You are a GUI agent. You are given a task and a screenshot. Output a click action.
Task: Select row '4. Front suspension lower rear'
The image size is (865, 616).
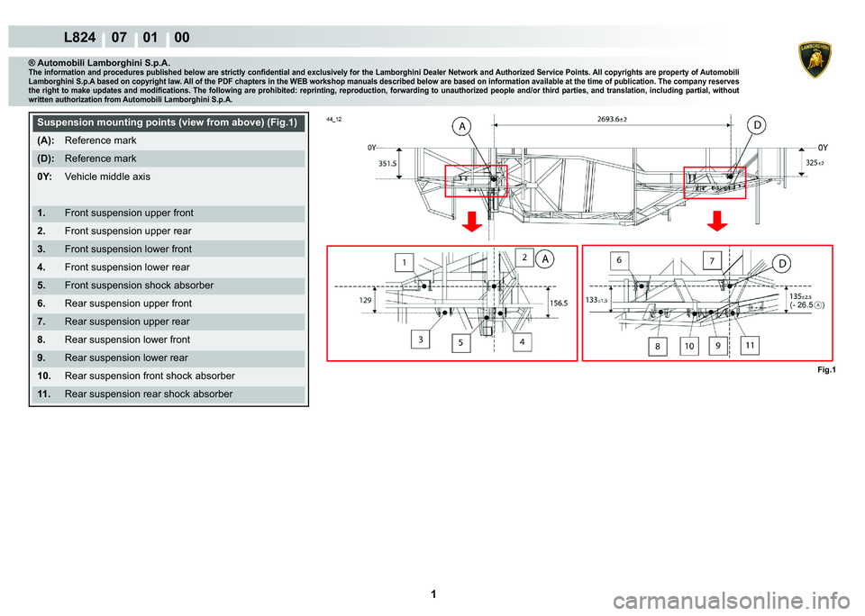(x=168, y=267)
